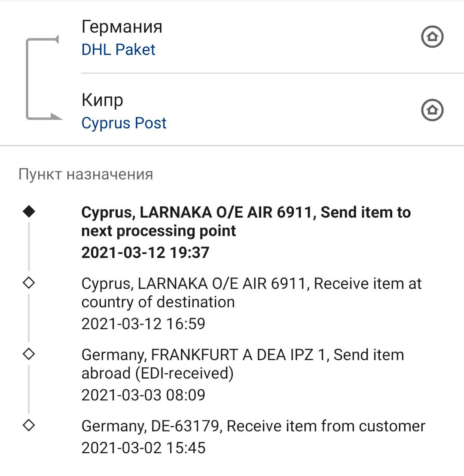Screen dimensions: 464x476
Task: Click diamond marker for Frankfurt event
Action: coord(29,354)
